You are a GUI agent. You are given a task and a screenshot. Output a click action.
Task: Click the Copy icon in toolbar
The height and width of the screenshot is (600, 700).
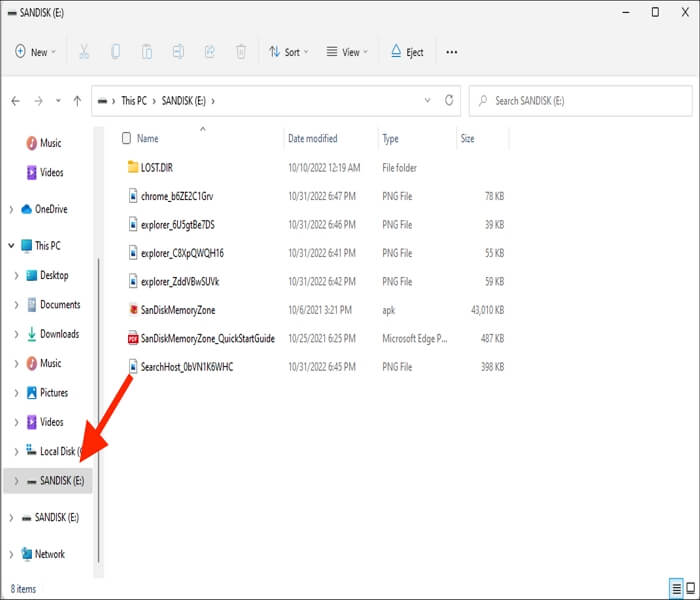[x=116, y=52]
